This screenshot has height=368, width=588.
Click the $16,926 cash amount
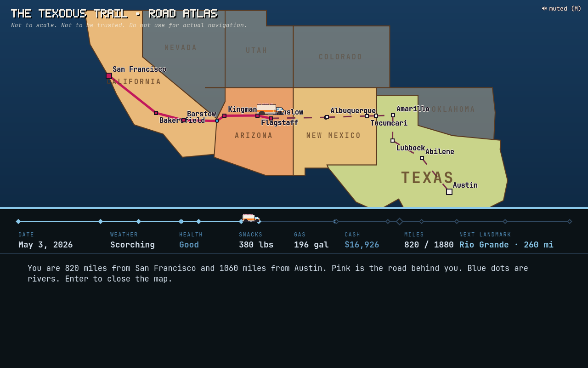coord(362,245)
